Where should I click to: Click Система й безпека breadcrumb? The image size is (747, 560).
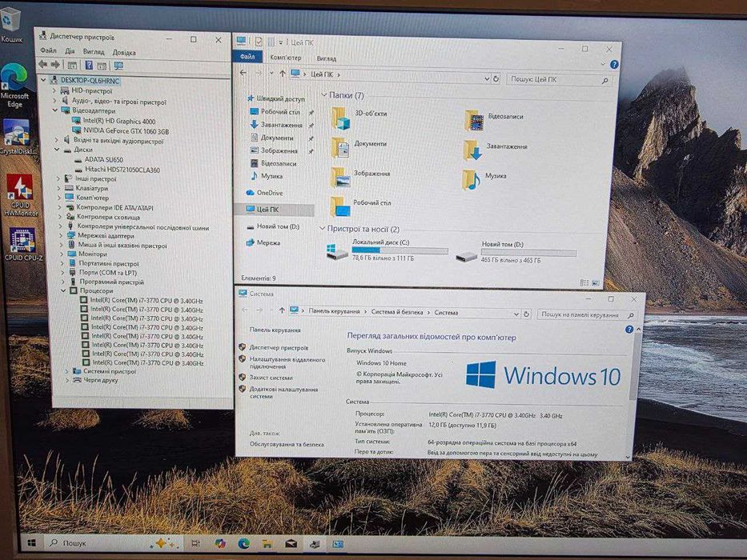click(397, 312)
